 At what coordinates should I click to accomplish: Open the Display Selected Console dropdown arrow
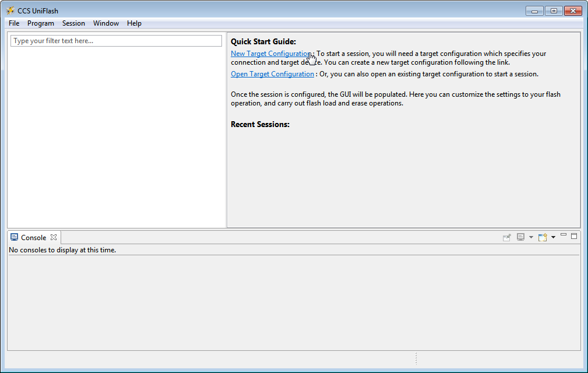pos(531,237)
